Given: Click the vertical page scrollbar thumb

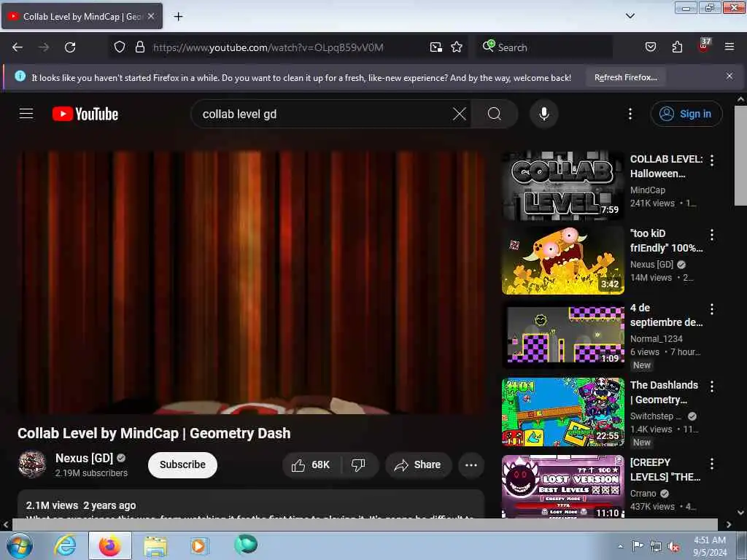Looking at the screenshot, I should coord(740,155).
